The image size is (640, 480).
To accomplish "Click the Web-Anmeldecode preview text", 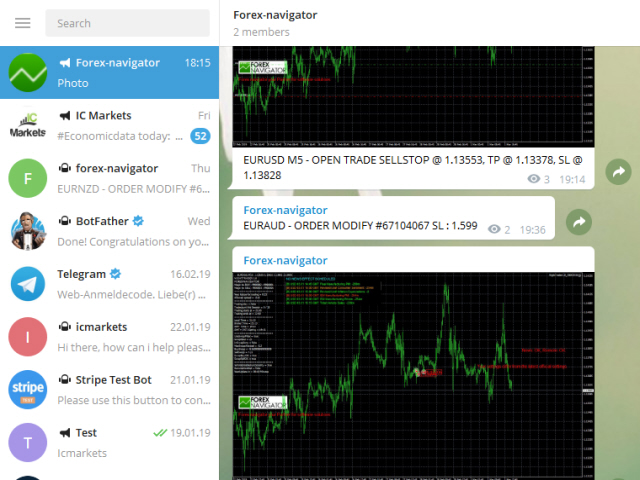I will [131, 295].
